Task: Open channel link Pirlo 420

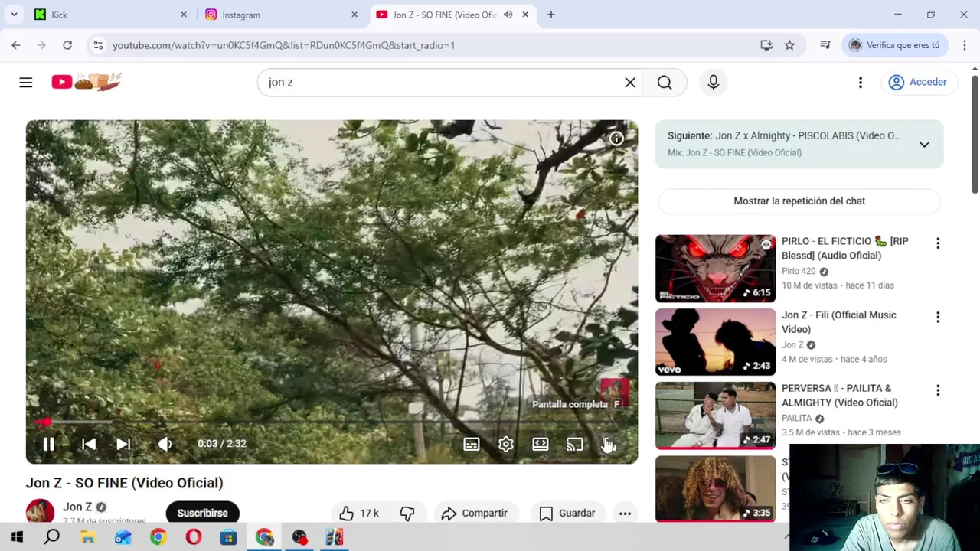Action: pos(799,271)
